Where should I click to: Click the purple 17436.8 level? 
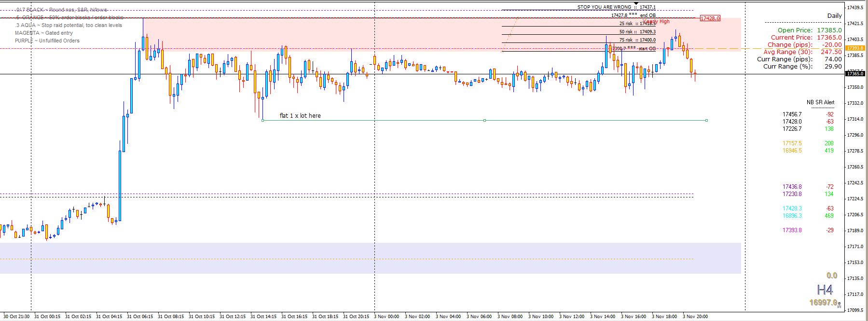792,187
